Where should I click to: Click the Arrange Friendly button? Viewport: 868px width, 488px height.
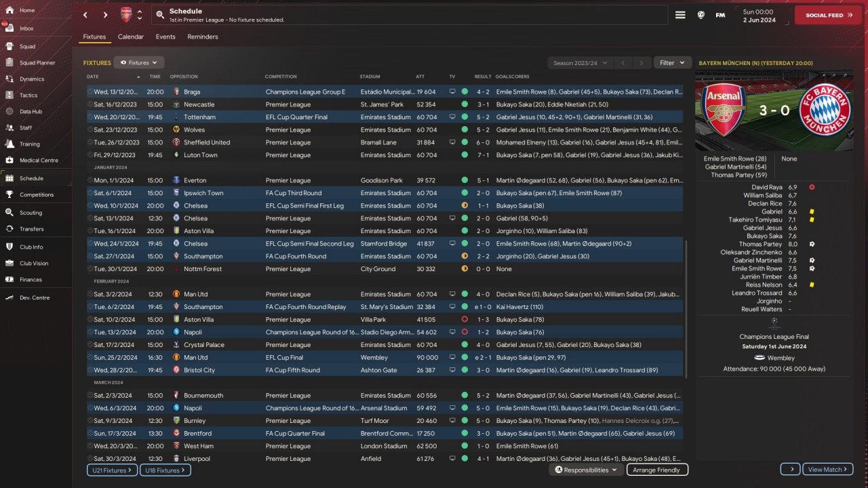tap(656, 470)
